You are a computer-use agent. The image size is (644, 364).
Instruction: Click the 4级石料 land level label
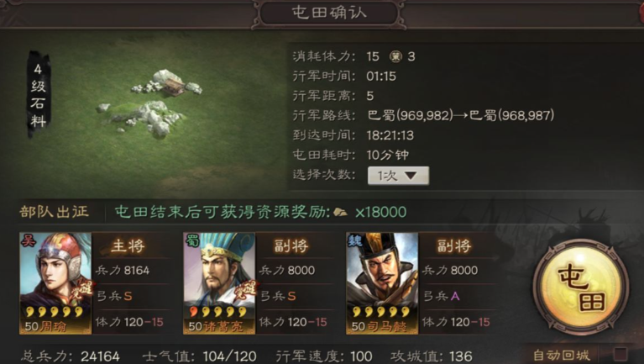click(39, 95)
